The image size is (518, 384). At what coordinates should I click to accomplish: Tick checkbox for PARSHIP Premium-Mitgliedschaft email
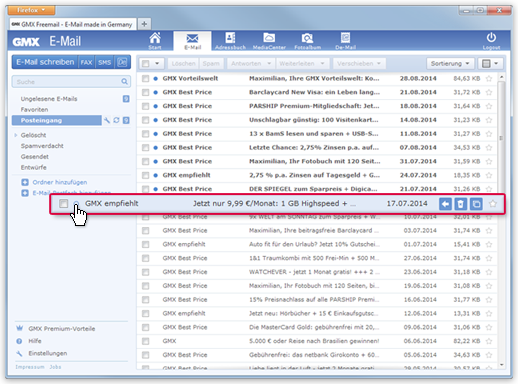click(145, 106)
